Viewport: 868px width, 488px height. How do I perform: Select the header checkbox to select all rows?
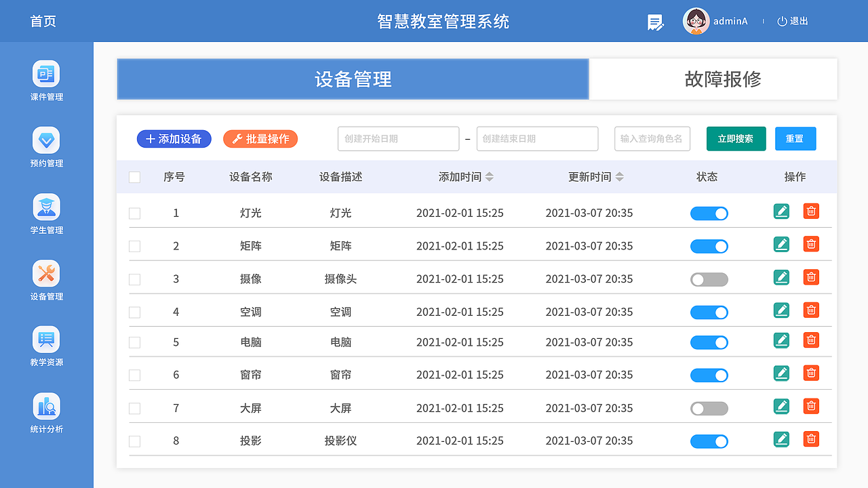(x=134, y=177)
